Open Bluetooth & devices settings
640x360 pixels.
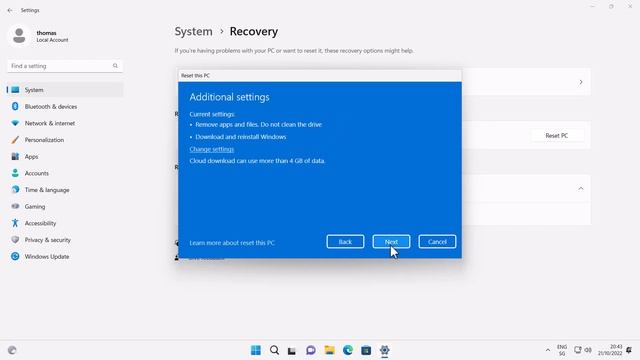click(64, 107)
